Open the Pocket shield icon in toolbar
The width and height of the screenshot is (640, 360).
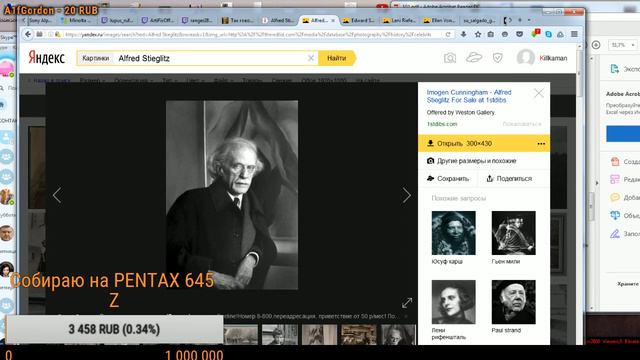(519, 34)
